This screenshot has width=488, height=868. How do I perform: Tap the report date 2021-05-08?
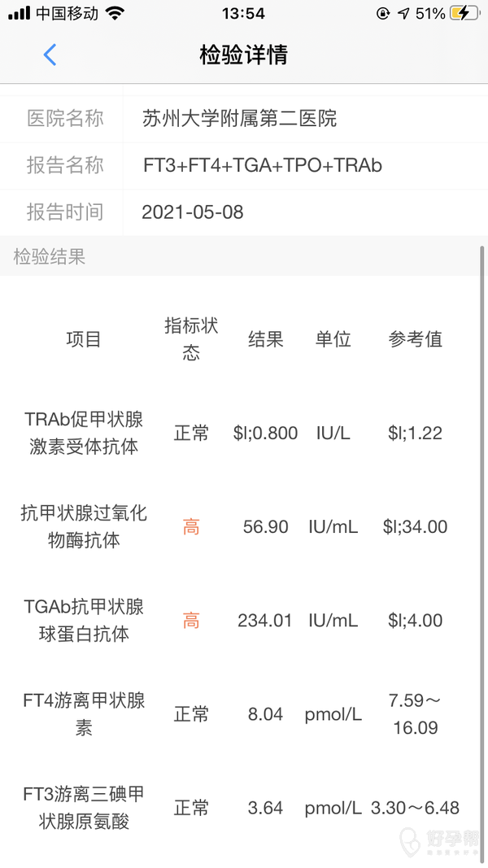coord(192,212)
